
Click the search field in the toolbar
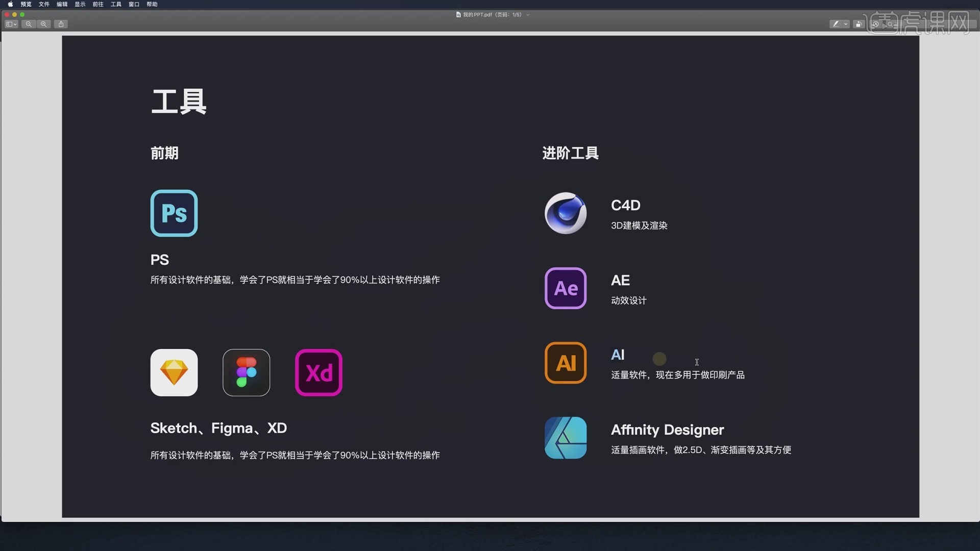932,24
